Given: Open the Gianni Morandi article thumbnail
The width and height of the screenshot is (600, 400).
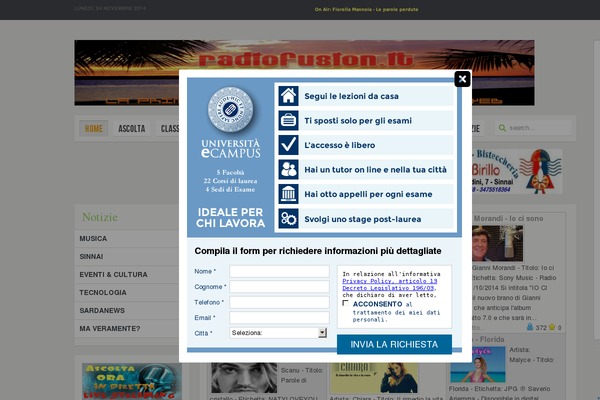Looking at the screenshot, I should pyautogui.click(x=497, y=243).
